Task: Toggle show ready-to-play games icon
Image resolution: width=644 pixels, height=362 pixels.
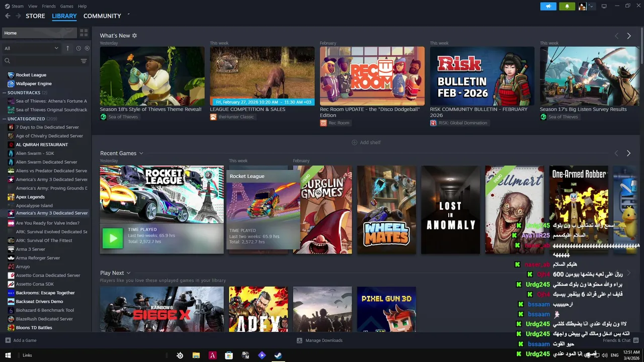Action: tap(87, 48)
